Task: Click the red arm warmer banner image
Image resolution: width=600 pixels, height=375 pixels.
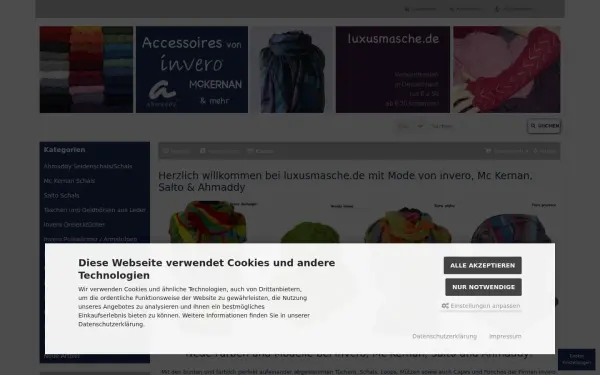Action: click(x=507, y=69)
